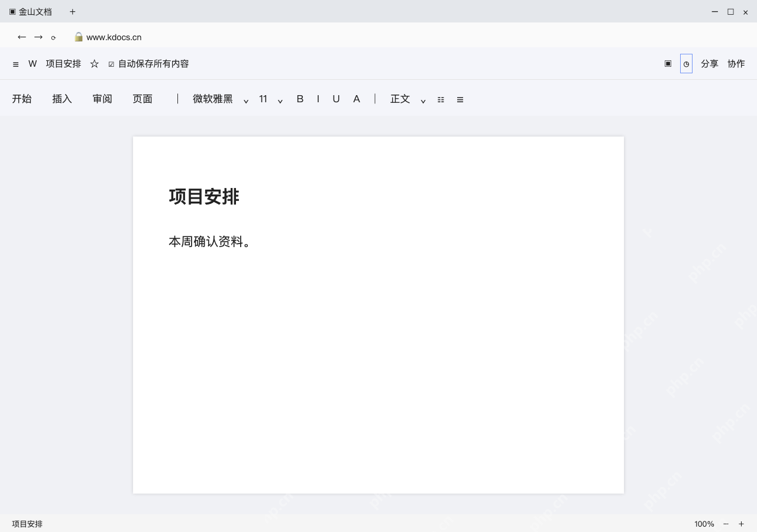Click the 分享 share button

pos(709,64)
